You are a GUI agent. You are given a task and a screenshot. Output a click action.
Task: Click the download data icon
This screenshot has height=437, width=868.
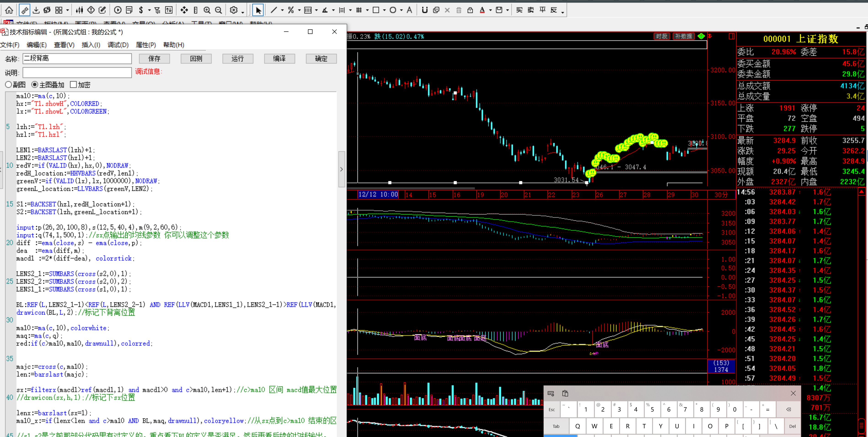coord(36,10)
